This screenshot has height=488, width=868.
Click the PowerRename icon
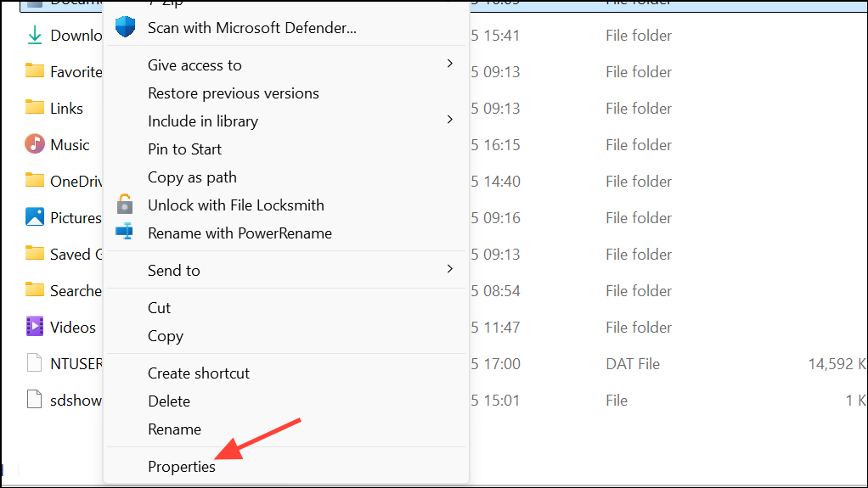pos(125,232)
